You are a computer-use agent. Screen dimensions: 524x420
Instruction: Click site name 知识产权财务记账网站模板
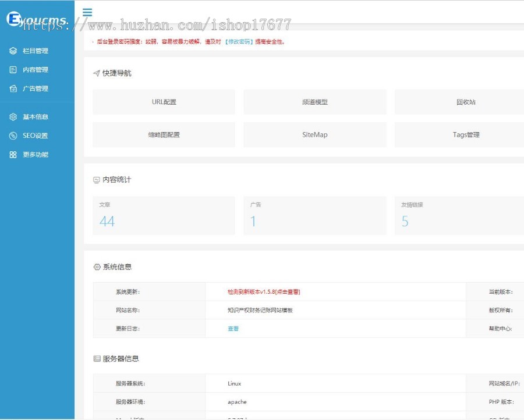point(260,310)
